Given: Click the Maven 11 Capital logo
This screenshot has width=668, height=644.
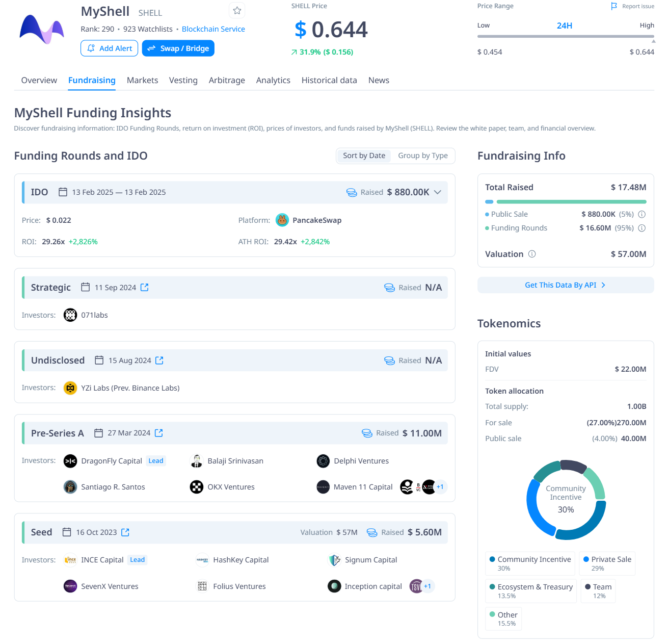Looking at the screenshot, I should [x=323, y=487].
